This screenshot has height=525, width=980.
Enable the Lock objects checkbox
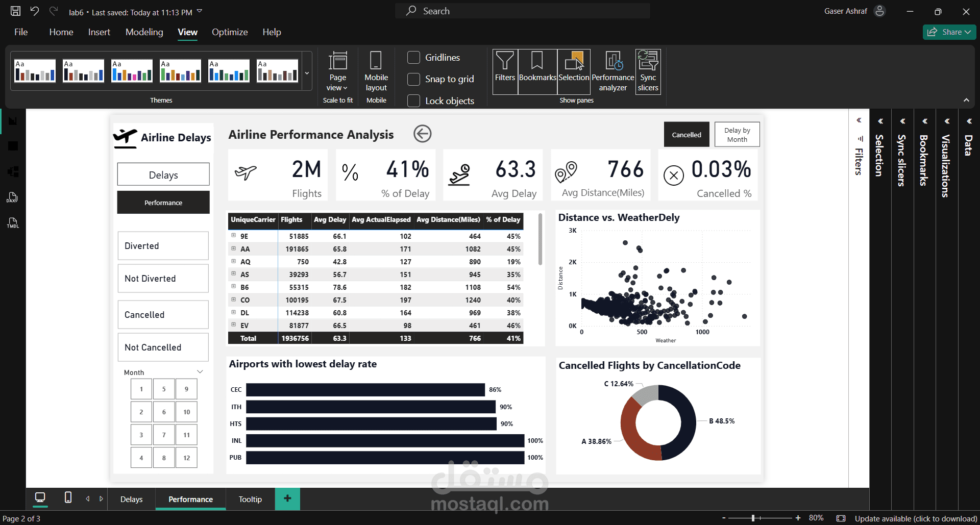click(x=413, y=101)
